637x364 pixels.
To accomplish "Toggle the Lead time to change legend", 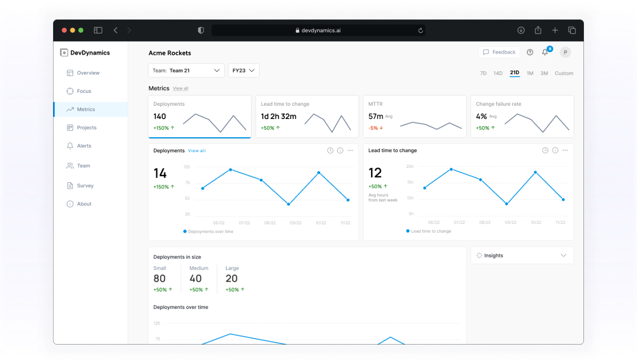I will pos(428,231).
